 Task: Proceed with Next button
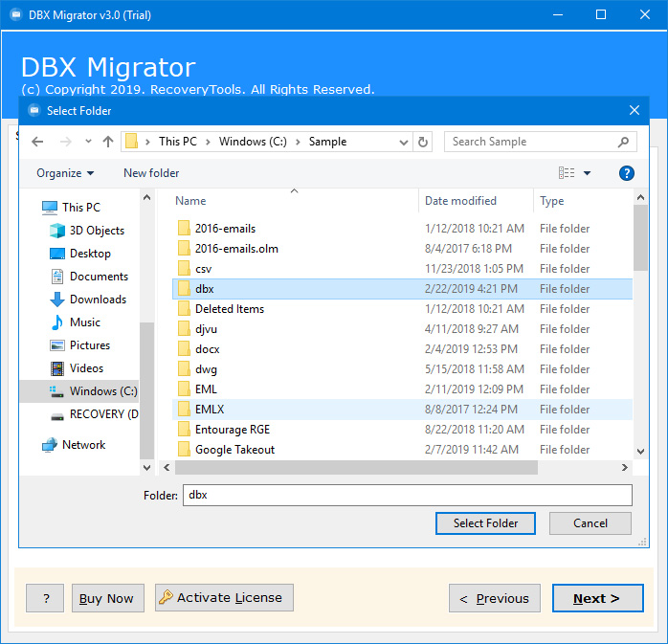(x=598, y=598)
